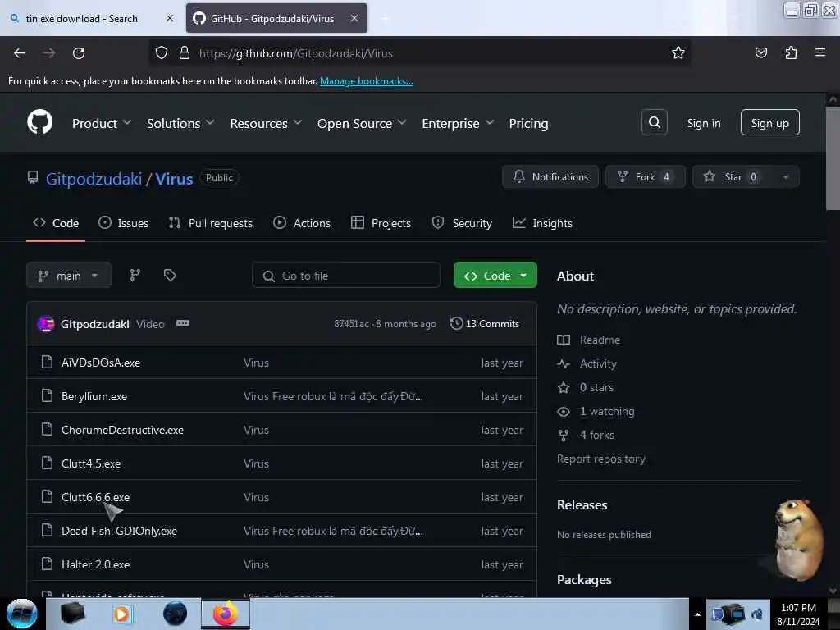Expand the Open Source menu
840x630 pixels.
[x=362, y=123]
